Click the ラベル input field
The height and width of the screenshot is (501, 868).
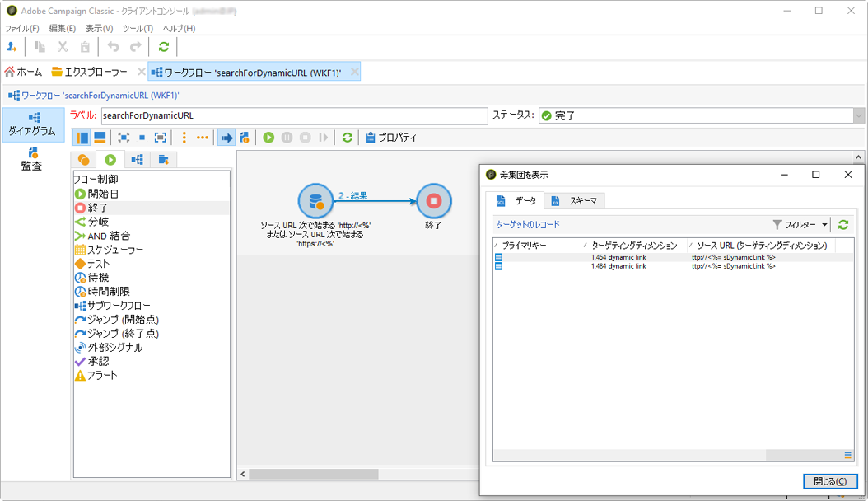[294, 115]
